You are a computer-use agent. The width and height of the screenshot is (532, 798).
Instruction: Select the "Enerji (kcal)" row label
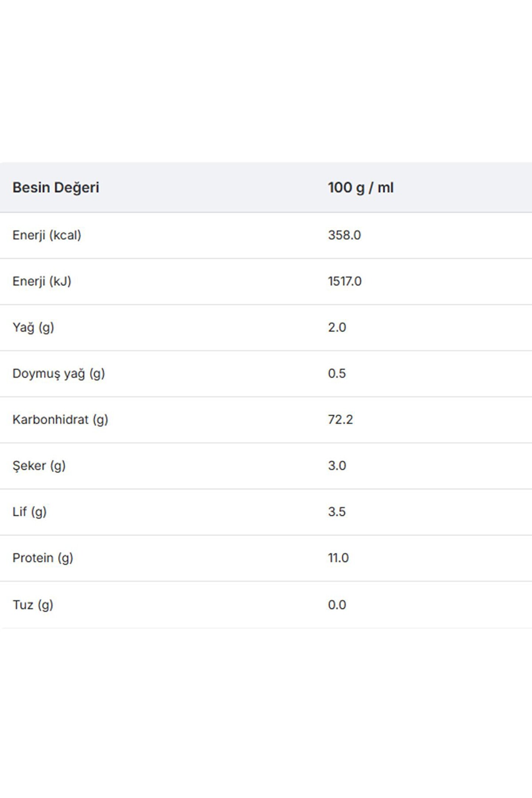[x=47, y=235]
